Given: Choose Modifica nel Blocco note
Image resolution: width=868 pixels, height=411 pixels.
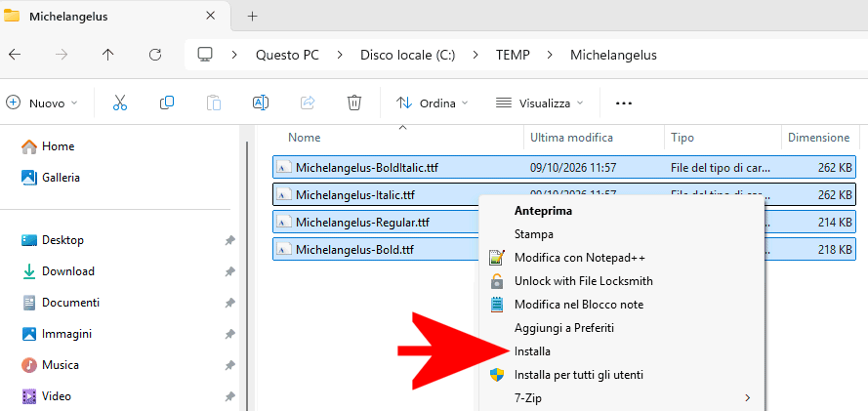Looking at the screenshot, I should 578,305.
